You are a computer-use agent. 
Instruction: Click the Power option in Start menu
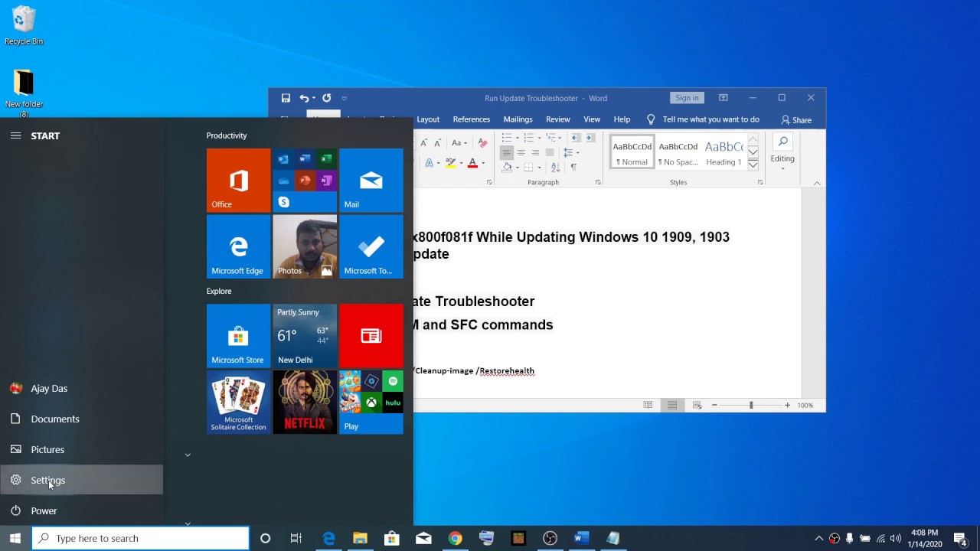point(81,510)
